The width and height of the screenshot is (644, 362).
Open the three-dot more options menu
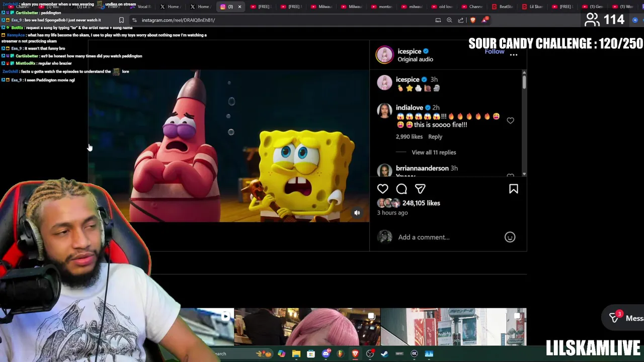point(514,55)
